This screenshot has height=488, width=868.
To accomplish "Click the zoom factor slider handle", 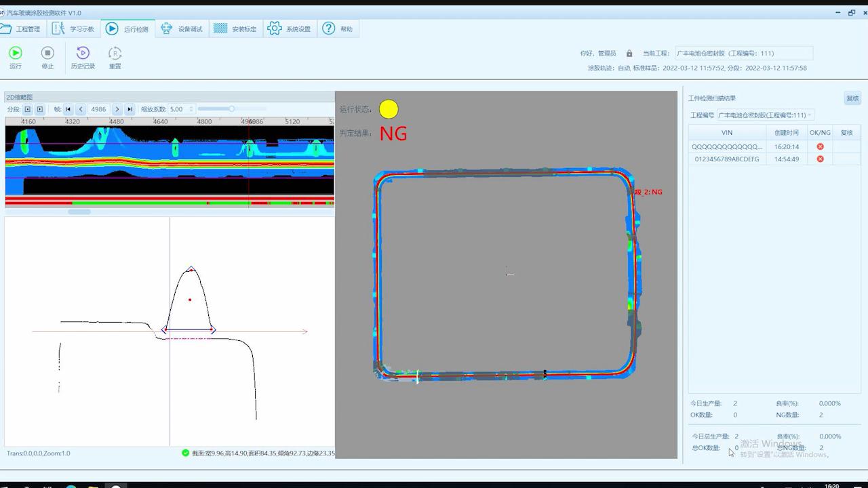I will 232,109.
